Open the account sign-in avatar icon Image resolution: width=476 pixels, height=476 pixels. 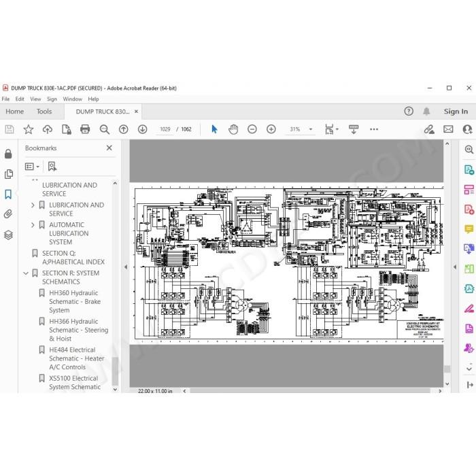pos(468,129)
